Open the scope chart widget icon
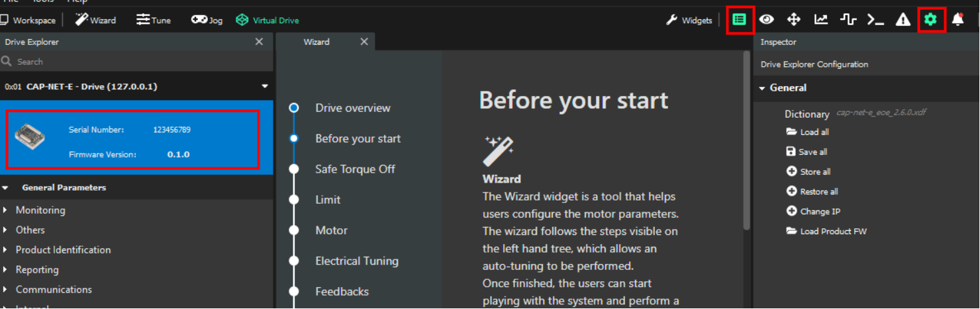 click(821, 20)
